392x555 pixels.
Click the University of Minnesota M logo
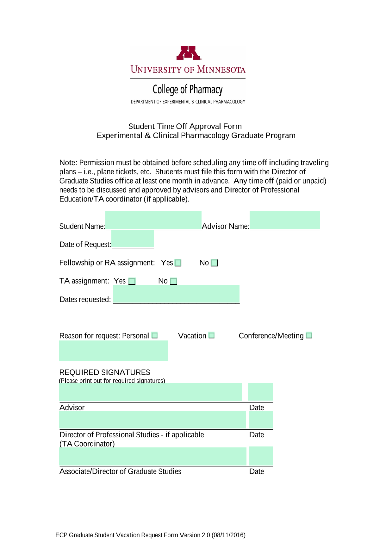pos(188,53)
